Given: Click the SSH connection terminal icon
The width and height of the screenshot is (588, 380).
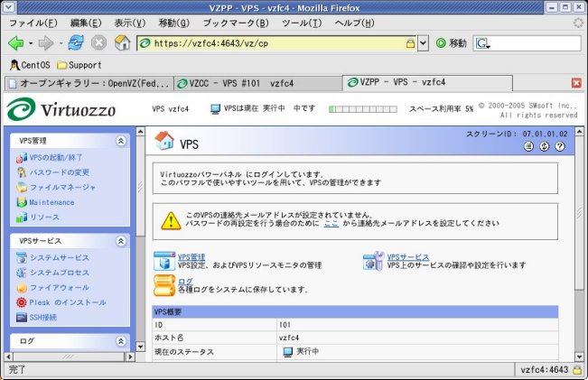Looking at the screenshot, I should pyautogui.click(x=22, y=317).
